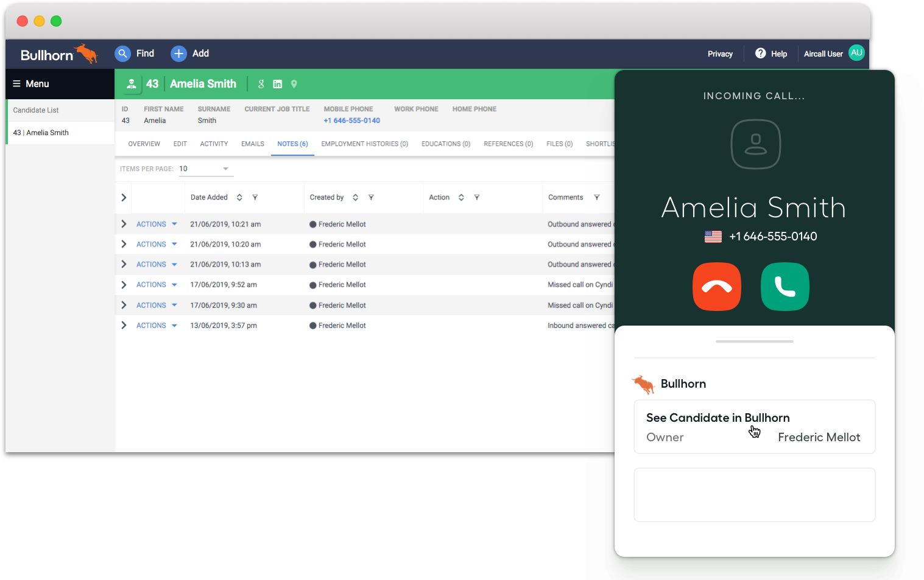
Task: Switch to the Emails tab
Action: coord(253,144)
